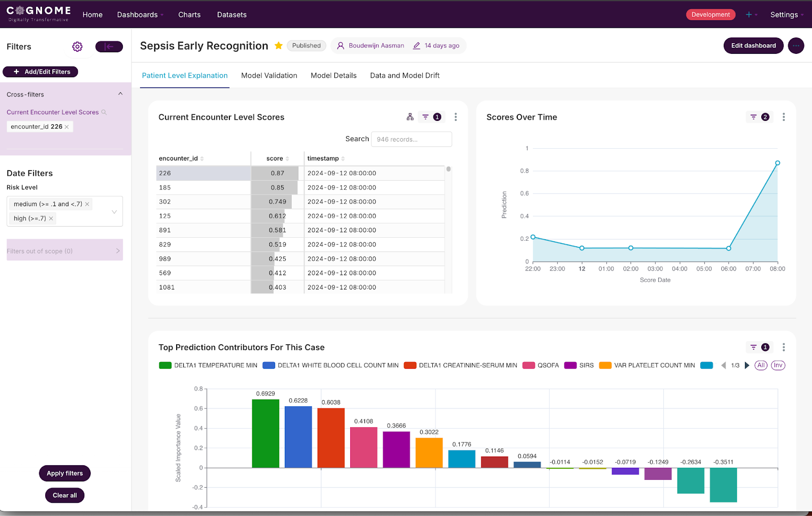Open applied filters badge in Top Prediction Contributors
The width and height of the screenshot is (812, 516).
coord(760,347)
